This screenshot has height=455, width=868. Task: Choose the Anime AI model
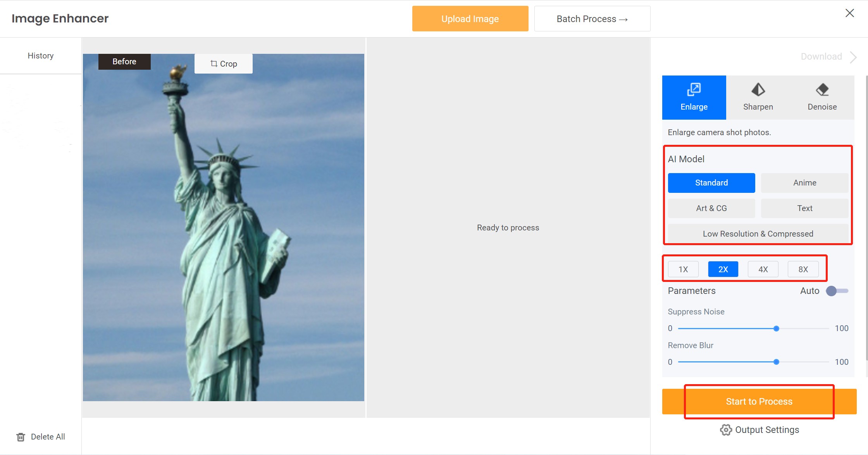pyautogui.click(x=804, y=183)
